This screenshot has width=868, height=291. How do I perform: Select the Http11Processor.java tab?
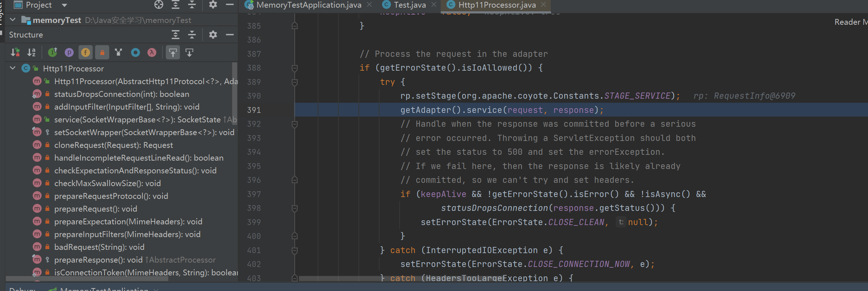click(x=497, y=5)
